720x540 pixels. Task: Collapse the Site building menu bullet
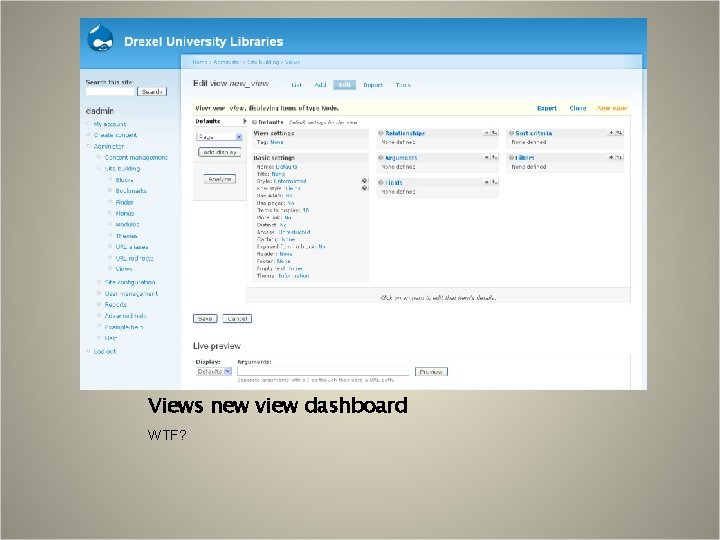click(x=99, y=169)
